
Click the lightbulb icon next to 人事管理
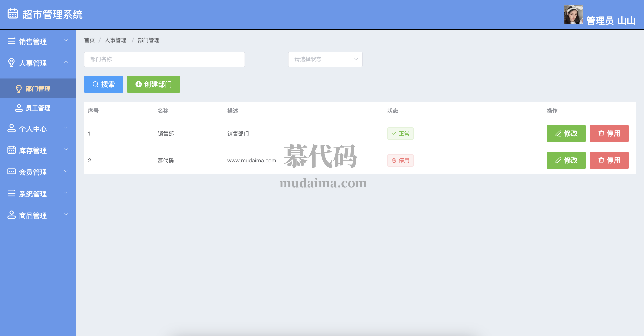[11, 62]
